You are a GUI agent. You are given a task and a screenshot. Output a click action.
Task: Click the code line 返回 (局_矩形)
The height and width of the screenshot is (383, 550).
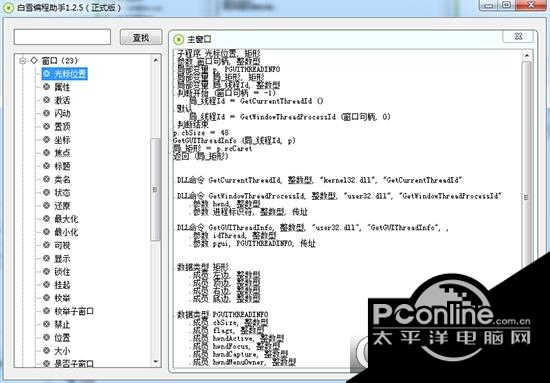coord(201,156)
